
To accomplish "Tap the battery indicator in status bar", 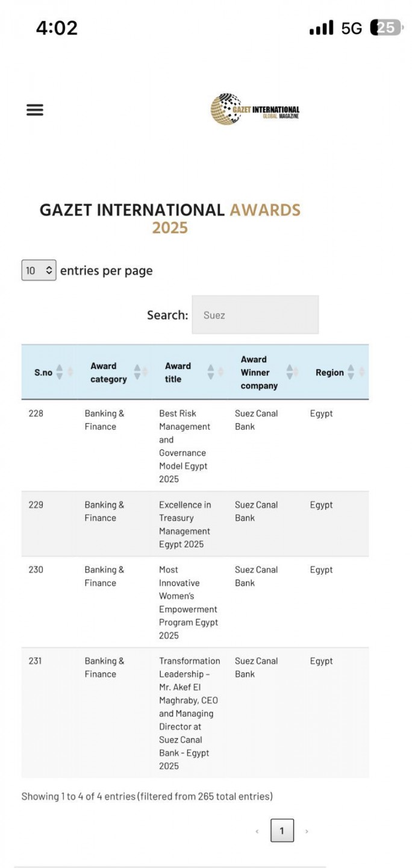I will (385, 28).
